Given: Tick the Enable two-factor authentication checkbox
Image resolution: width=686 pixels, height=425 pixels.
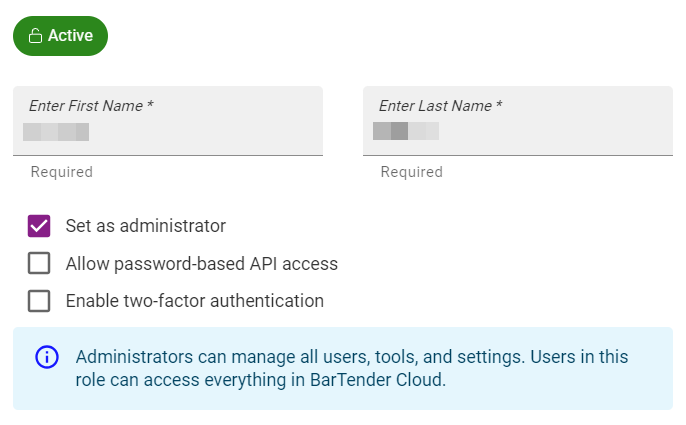Looking at the screenshot, I should point(39,301).
